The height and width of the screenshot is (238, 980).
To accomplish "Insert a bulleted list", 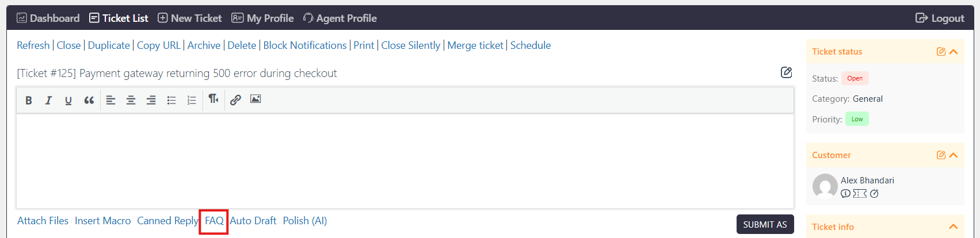I will point(171,101).
